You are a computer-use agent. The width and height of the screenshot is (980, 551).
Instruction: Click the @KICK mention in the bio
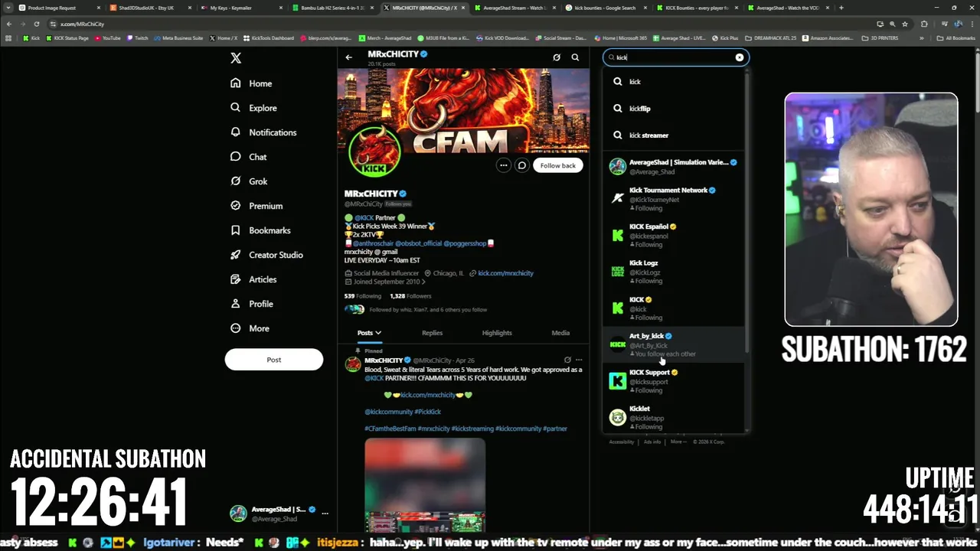point(364,218)
